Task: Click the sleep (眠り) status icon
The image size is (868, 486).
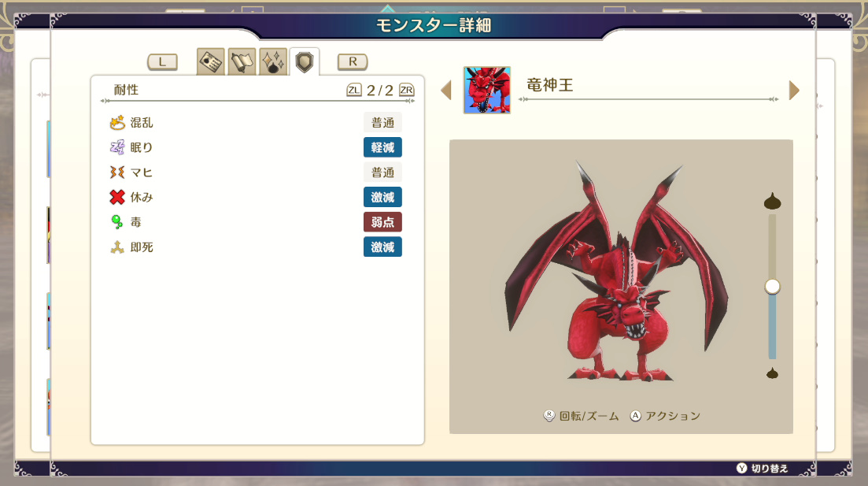Action: [116, 147]
